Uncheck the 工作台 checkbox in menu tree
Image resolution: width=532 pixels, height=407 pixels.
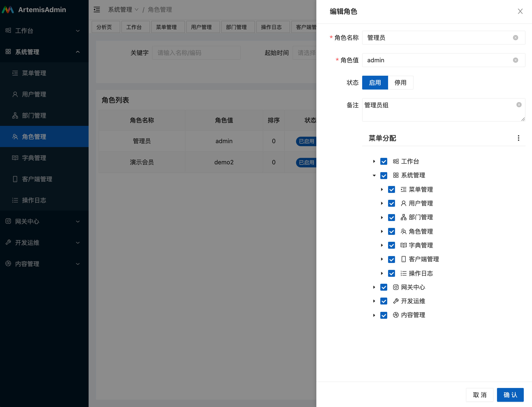coord(384,161)
